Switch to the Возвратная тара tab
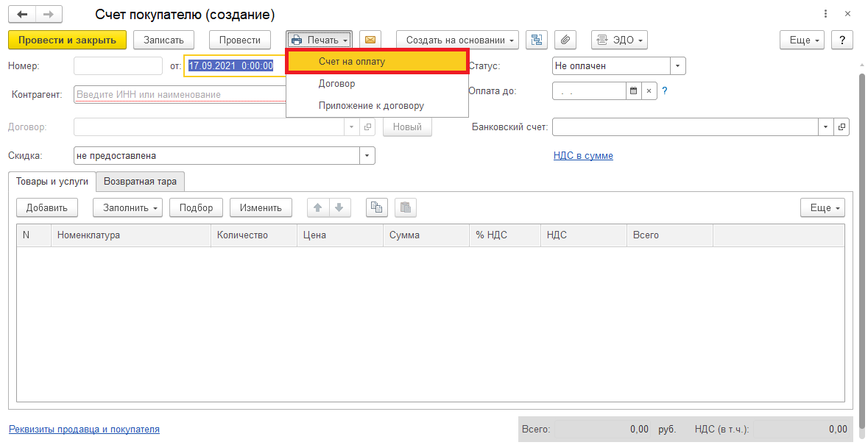This screenshot has height=445, width=868. point(141,181)
